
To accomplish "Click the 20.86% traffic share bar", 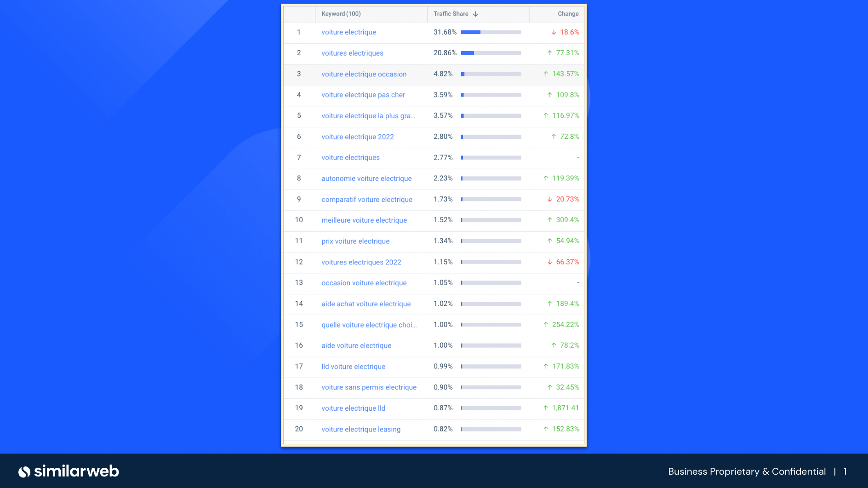I will point(491,53).
